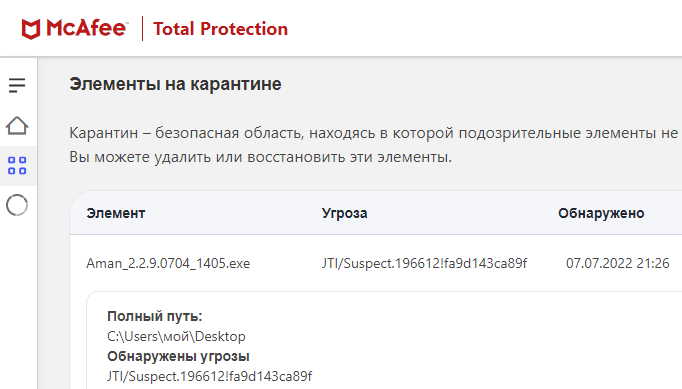Screen dimensions: 682x389
Task: Click the Total Protection product title
Action: pos(220,29)
